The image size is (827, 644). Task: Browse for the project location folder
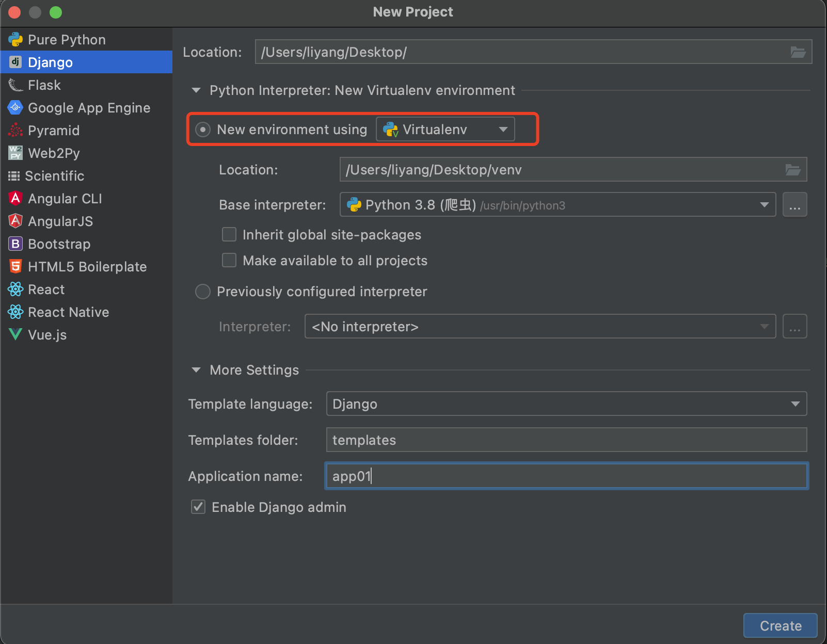click(x=798, y=52)
